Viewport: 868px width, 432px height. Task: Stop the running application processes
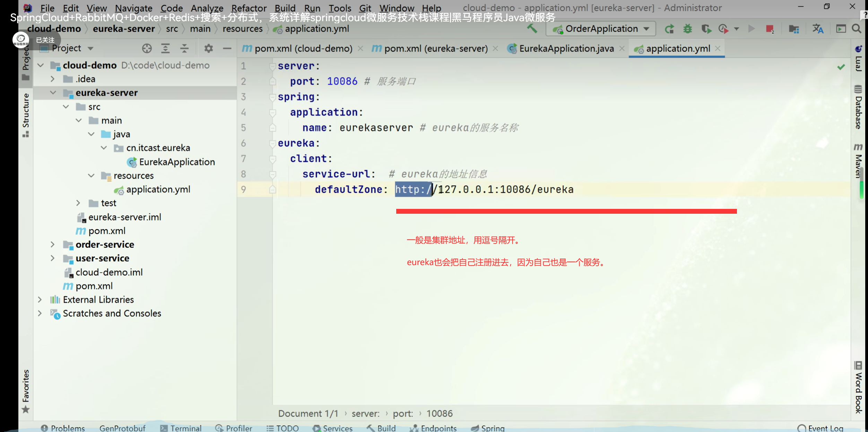click(770, 29)
